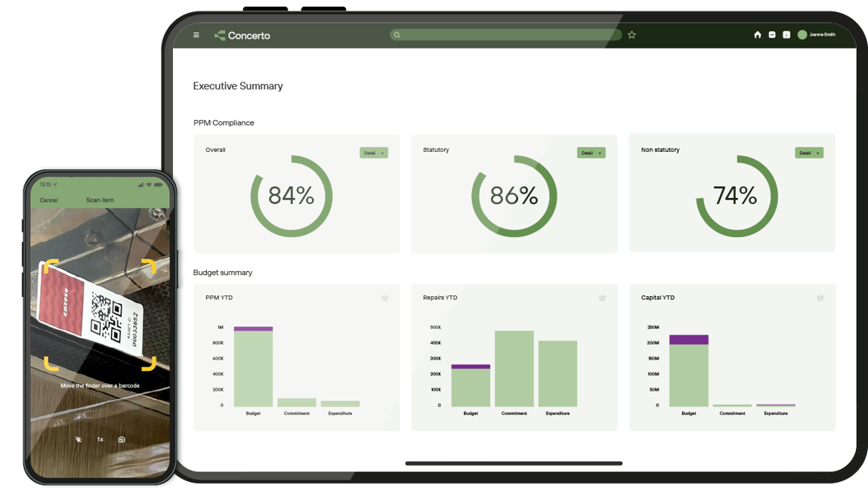The image size is (868, 488).
Task: Click the 'PPM YTD' chart title
Action: tap(219, 298)
